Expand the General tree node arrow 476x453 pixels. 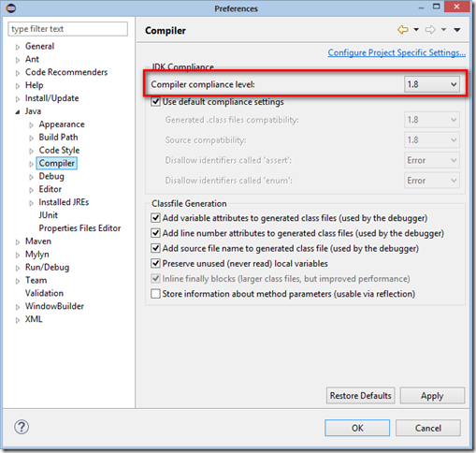[18, 47]
